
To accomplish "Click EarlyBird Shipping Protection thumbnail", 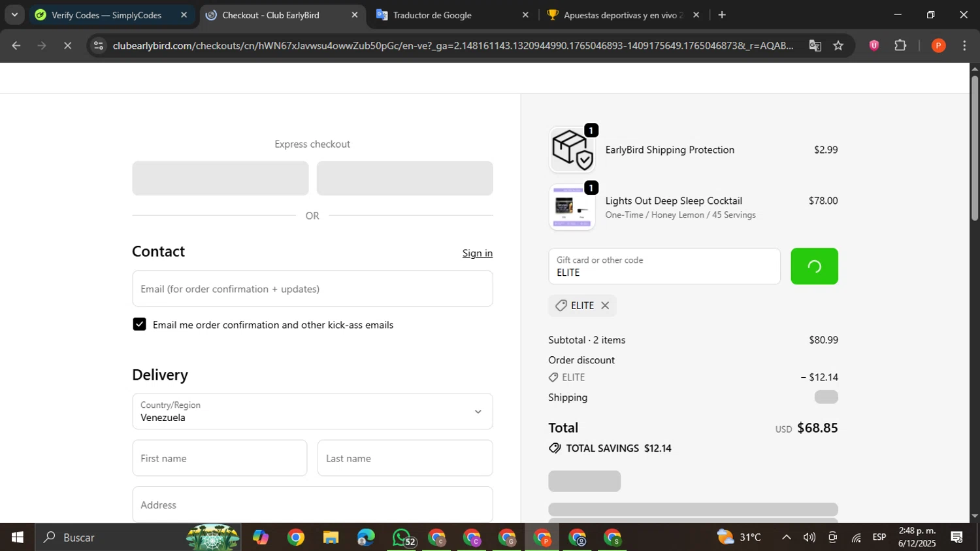I will [x=572, y=150].
